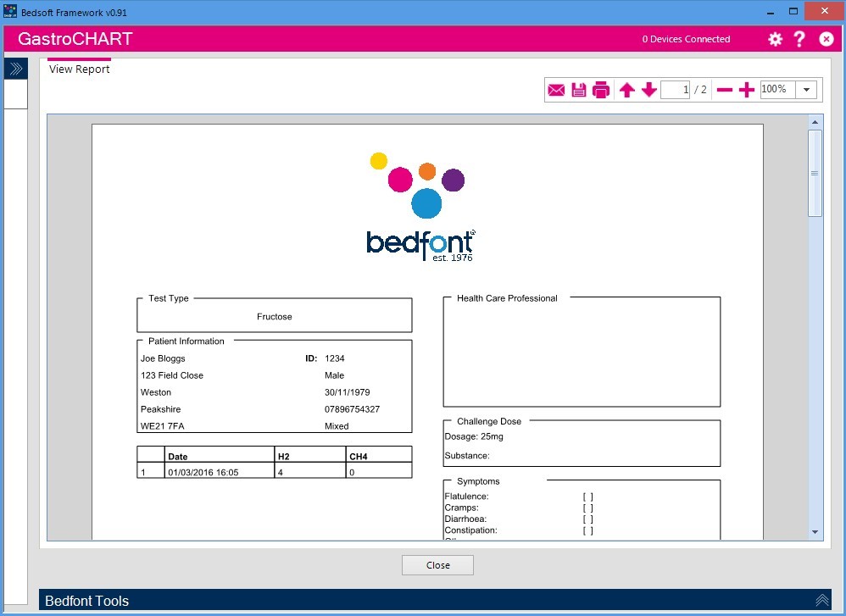Click the 'Date' column header
846x616 pixels.
[x=177, y=457]
